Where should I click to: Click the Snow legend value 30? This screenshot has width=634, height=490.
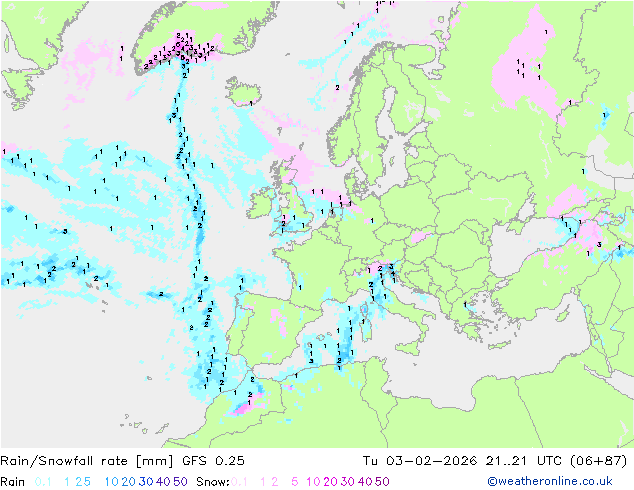[x=348, y=482]
